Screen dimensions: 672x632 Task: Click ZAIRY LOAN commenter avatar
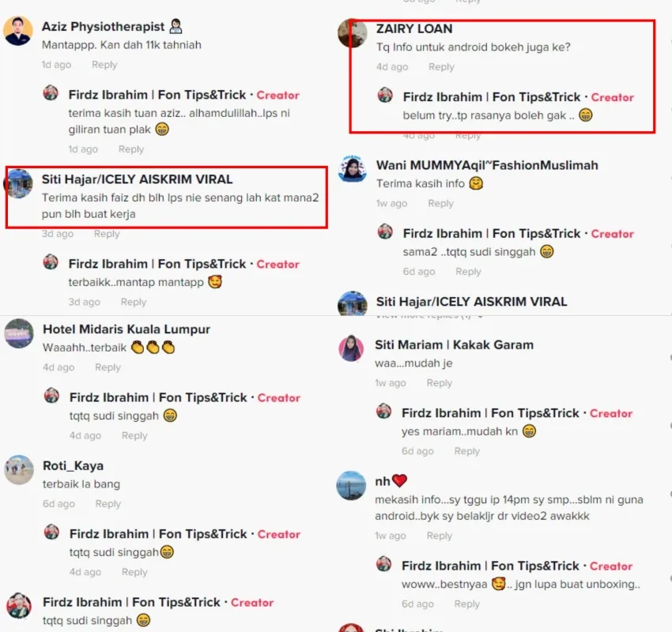pos(353,33)
